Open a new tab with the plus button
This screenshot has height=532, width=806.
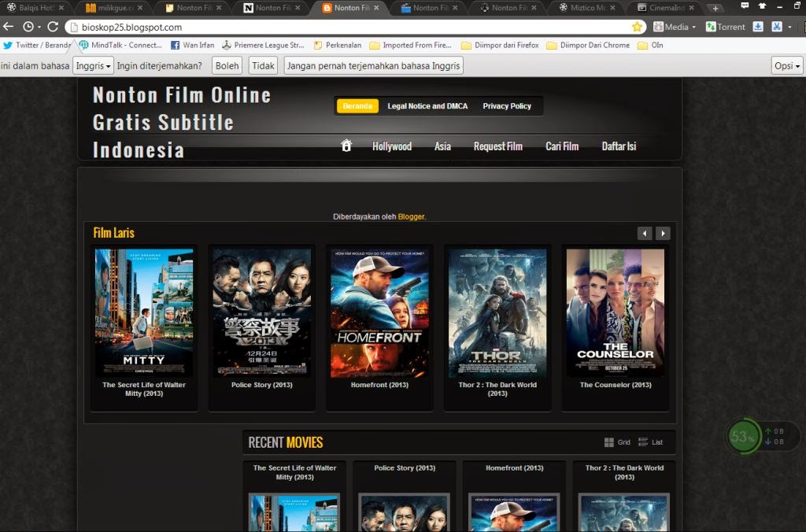pos(715,8)
